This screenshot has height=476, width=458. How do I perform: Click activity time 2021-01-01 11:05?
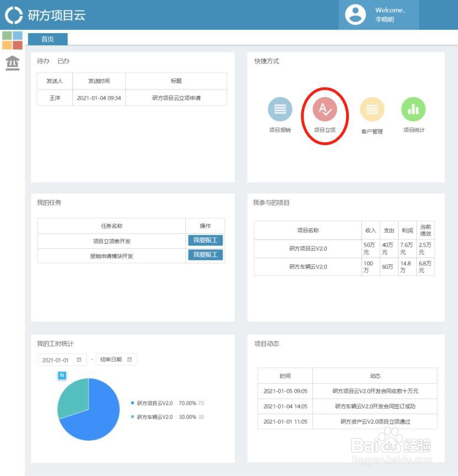[x=285, y=421]
